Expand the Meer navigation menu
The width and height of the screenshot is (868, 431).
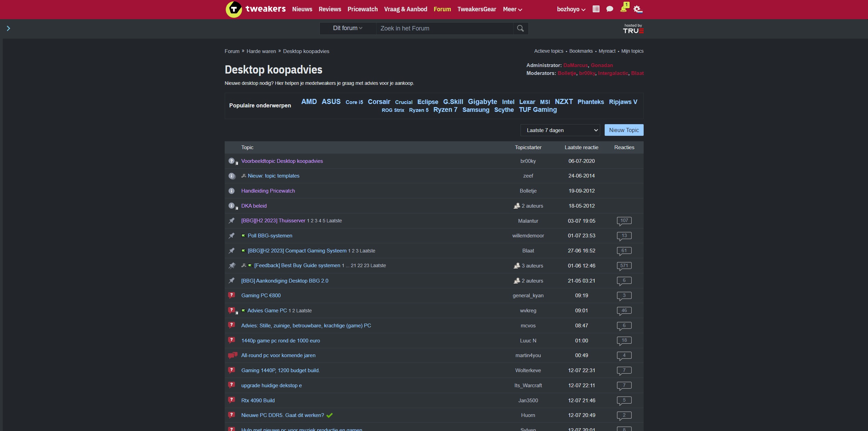tap(512, 9)
